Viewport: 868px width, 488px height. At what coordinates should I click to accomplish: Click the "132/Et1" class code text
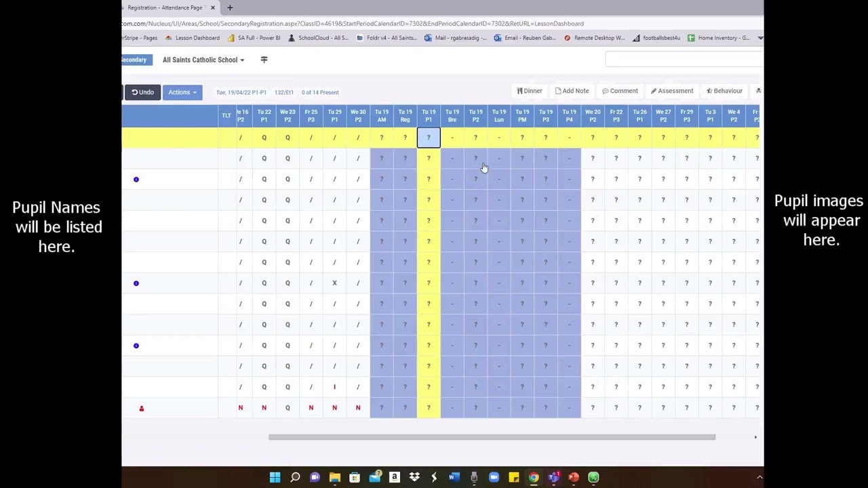[x=284, y=92]
